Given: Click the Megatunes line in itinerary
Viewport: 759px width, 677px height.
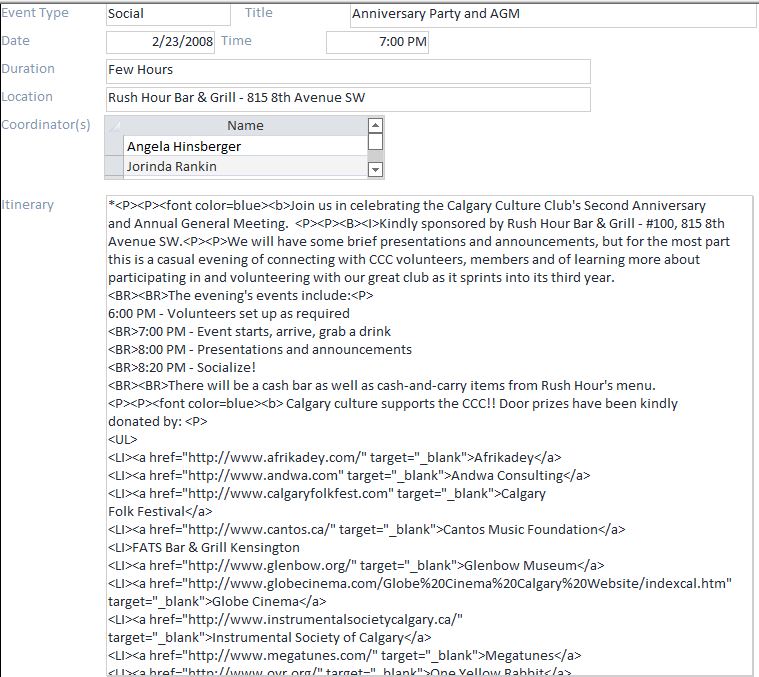Looking at the screenshot, I should pyautogui.click(x=344, y=655).
